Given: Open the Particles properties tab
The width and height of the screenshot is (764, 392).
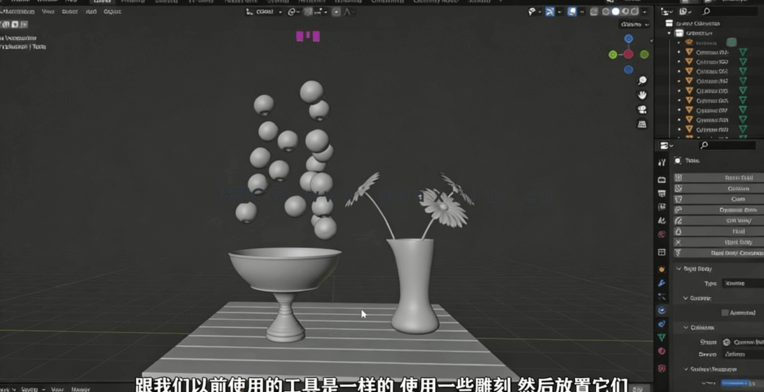Looking at the screenshot, I should [x=661, y=296].
